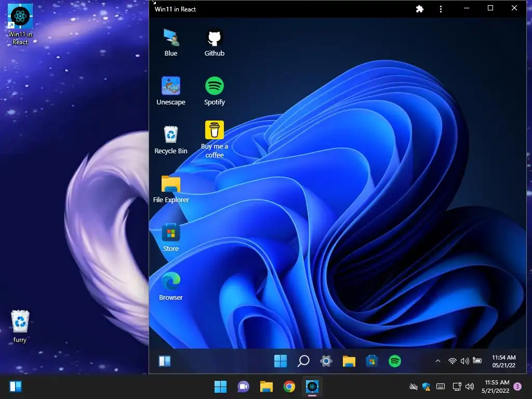Open Google Chrome on host taskbar
Viewport: 532px width, 399px height.
point(289,387)
